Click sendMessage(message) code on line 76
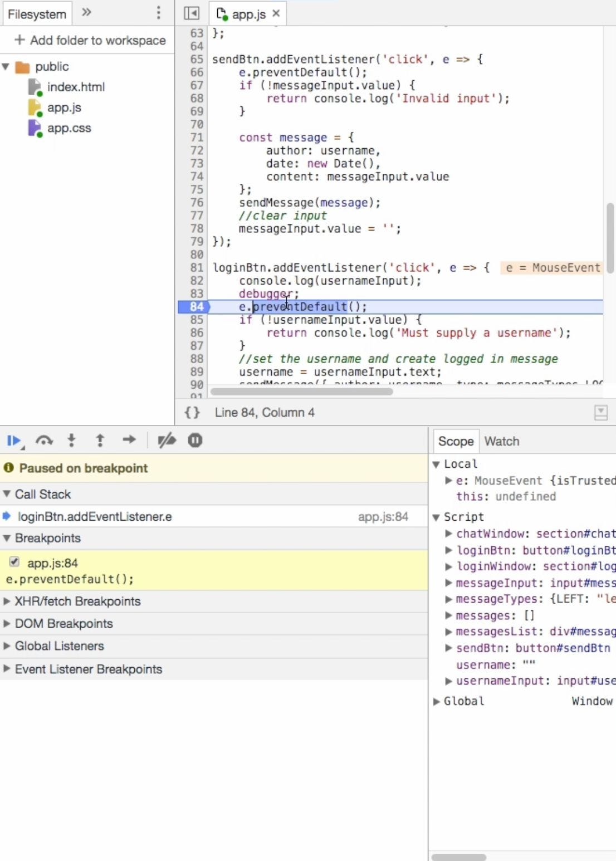The width and height of the screenshot is (616, 861). (310, 203)
